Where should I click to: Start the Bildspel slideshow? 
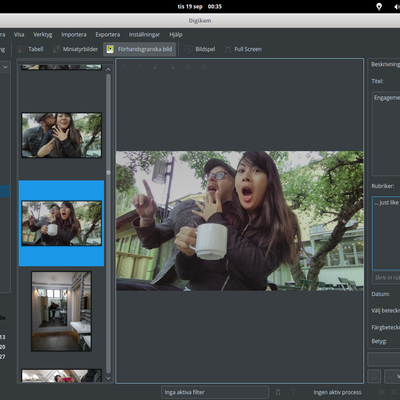click(200, 49)
